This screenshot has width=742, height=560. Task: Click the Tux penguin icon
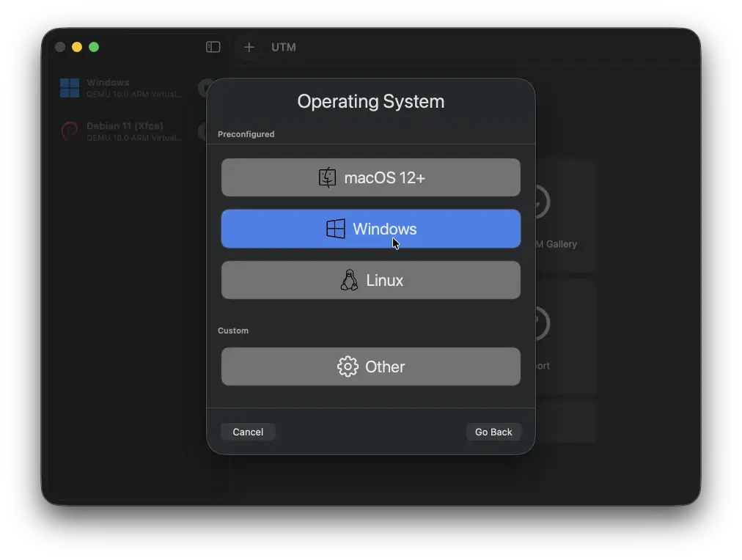[349, 280]
